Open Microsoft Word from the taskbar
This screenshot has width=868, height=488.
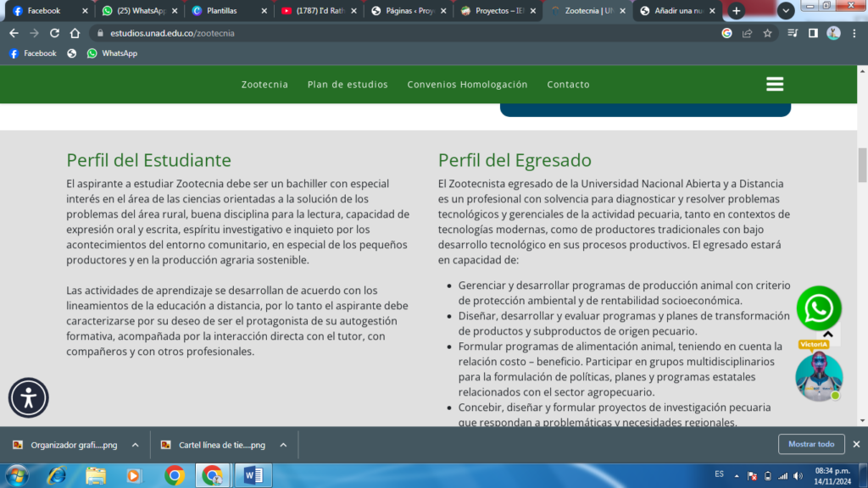[253, 475]
